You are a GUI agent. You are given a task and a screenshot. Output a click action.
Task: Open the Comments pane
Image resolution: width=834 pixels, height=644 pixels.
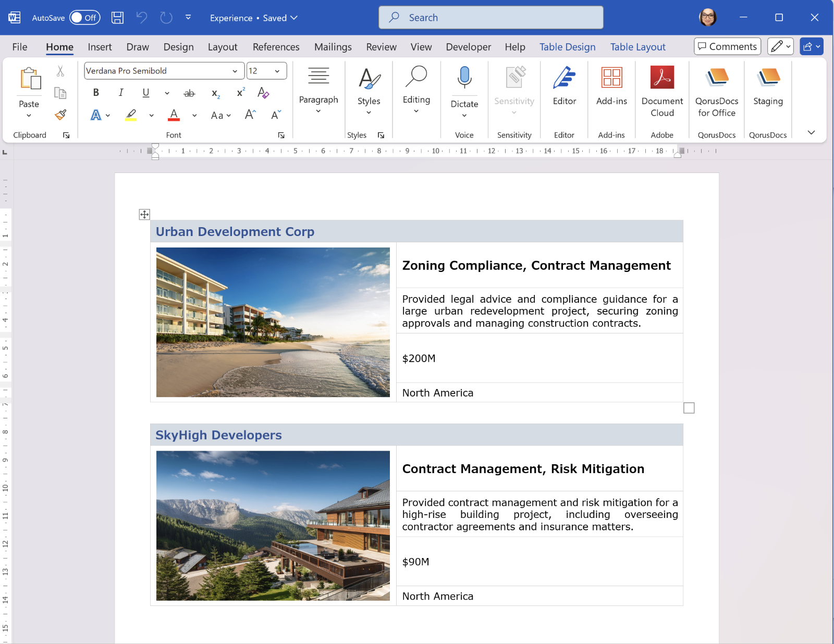click(727, 46)
